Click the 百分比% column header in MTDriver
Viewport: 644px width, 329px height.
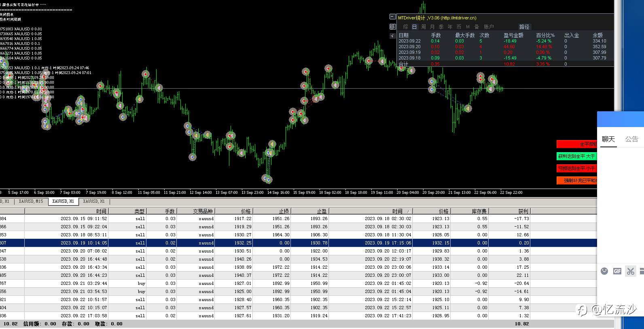click(545, 35)
